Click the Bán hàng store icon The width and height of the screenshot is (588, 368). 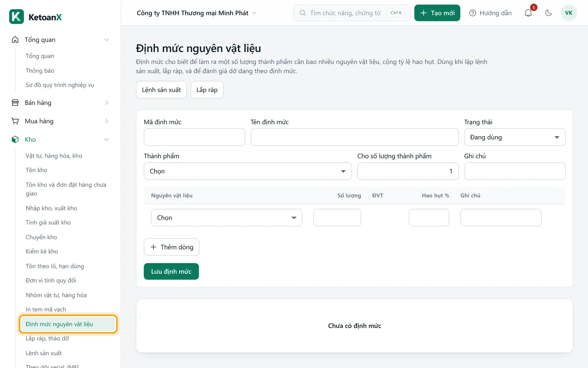pyautogui.click(x=15, y=103)
